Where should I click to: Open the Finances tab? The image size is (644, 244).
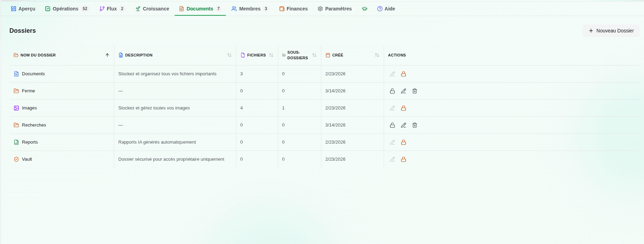click(293, 9)
